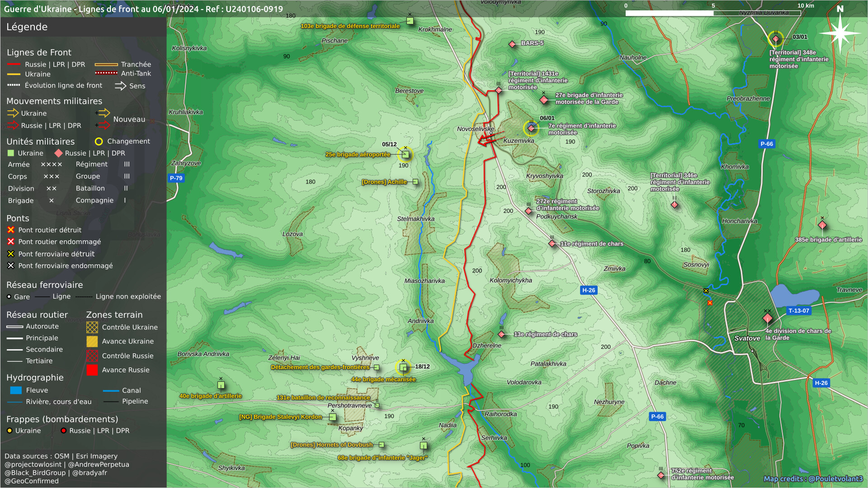
Task: Click the Fleuve blue legend swatch
Action: (x=16, y=390)
